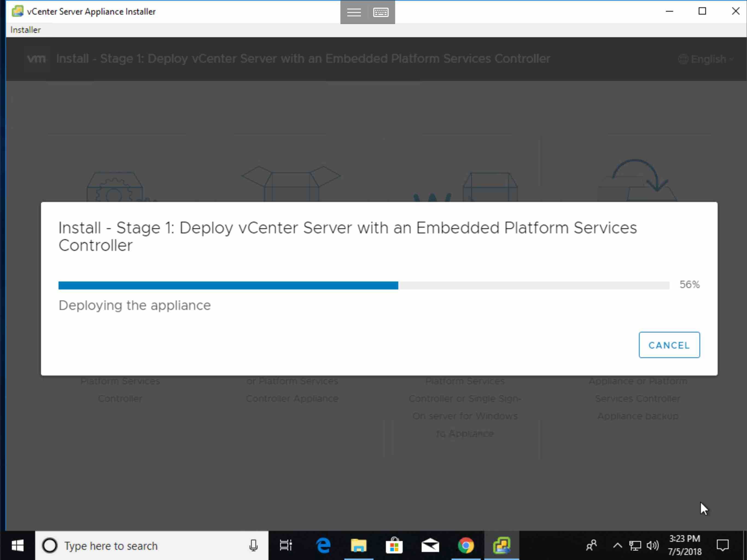This screenshot has height=560, width=747.
Task: Click the 56% progress label
Action: [x=690, y=285]
